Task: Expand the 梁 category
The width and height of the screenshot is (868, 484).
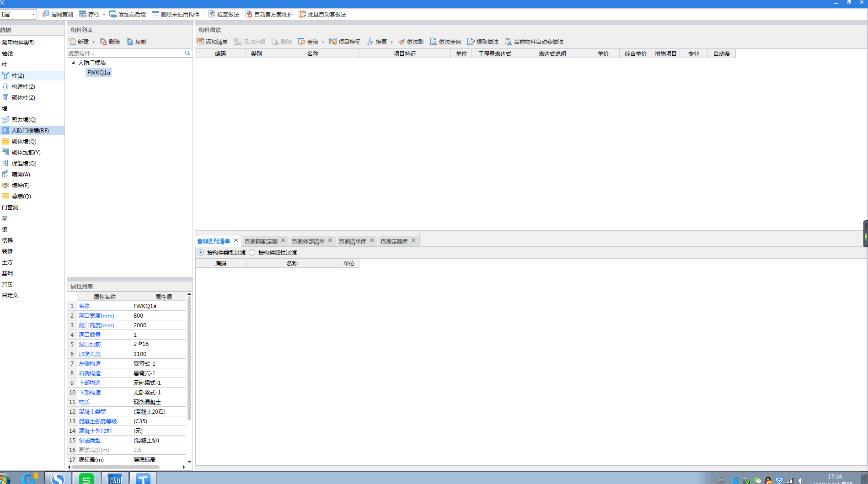Action: (5, 218)
